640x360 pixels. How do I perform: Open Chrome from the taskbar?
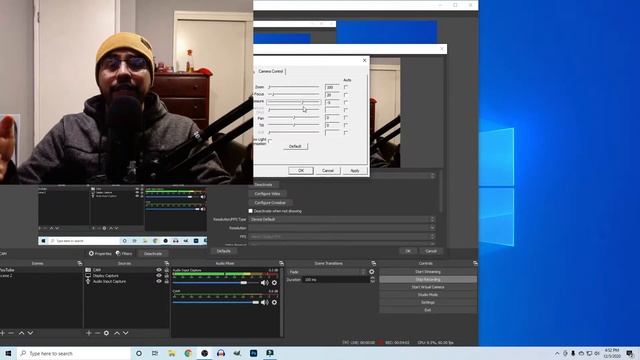tap(188, 353)
